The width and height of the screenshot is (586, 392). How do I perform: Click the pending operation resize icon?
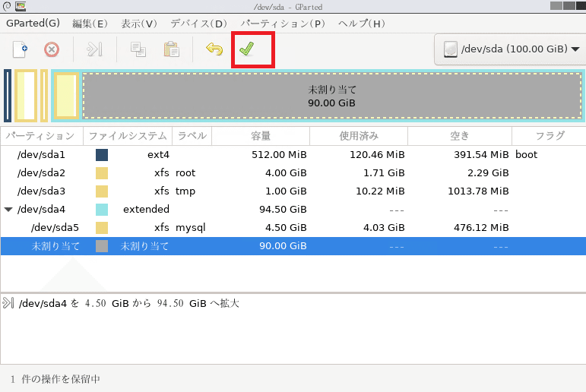[8, 302]
